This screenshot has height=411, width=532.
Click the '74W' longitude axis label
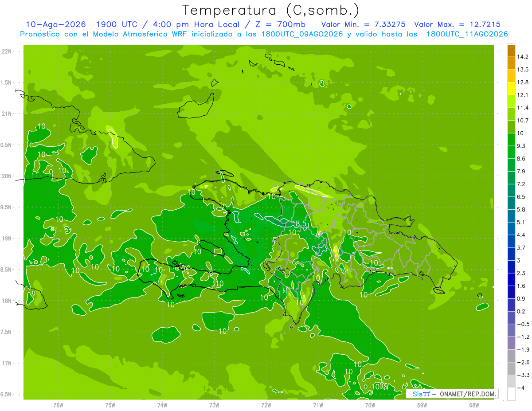(162, 405)
